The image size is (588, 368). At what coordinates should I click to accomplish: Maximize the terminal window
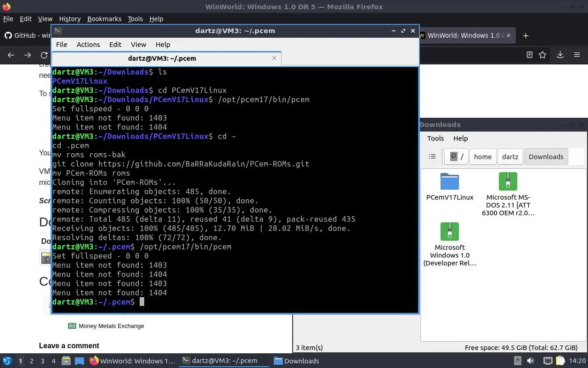pyautogui.click(x=403, y=31)
